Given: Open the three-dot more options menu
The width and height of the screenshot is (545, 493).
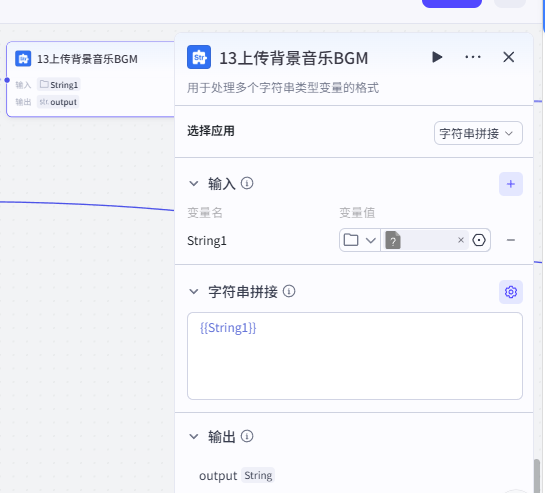Looking at the screenshot, I should click(x=473, y=57).
